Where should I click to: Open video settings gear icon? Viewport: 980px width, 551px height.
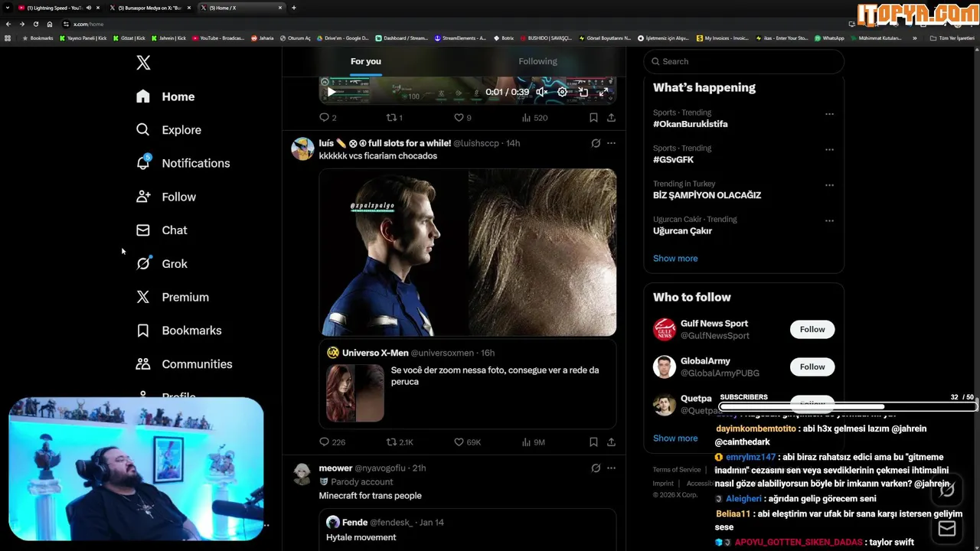562,92
